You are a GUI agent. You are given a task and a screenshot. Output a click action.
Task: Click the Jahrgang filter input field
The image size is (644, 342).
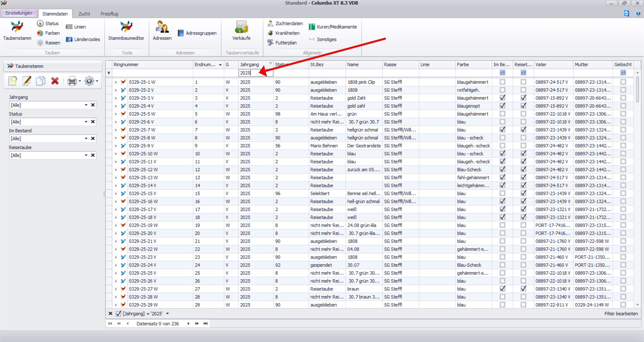click(x=256, y=73)
